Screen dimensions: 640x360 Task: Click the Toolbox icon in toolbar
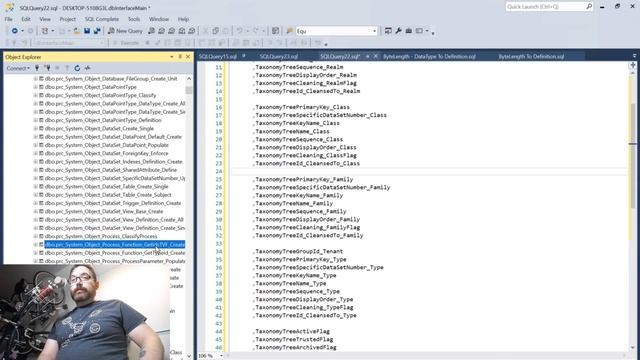[x=409, y=31]
